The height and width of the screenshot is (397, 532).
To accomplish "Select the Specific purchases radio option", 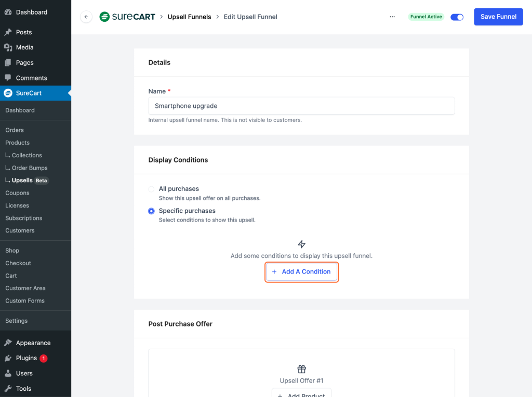I will coord(151,211).
